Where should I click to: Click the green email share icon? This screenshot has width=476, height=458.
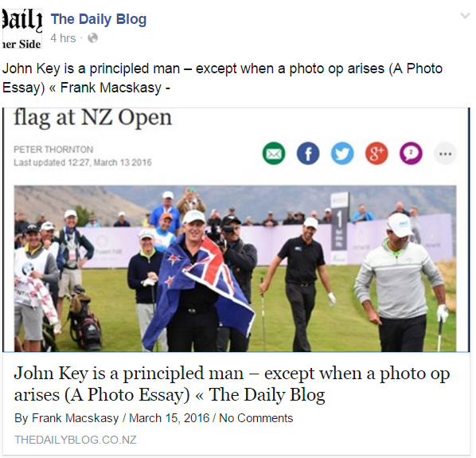[274, 154]
